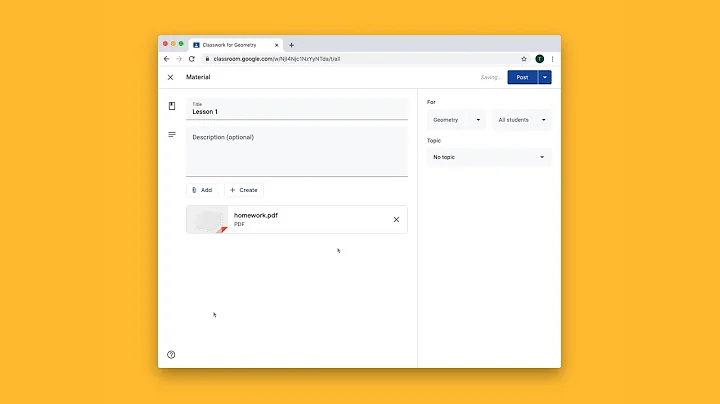Click the description lines icon

(x=172, y=135)
